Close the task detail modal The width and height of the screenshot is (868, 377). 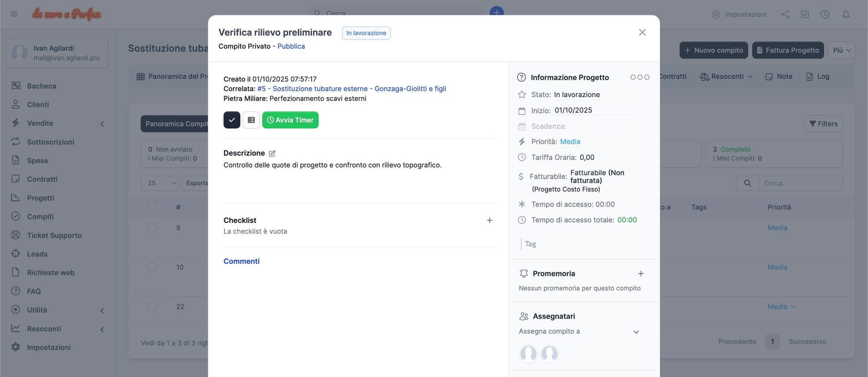(642, 33)
